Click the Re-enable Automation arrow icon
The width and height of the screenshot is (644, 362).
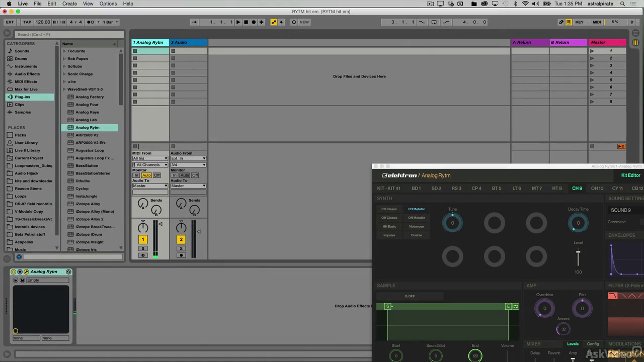281,22
